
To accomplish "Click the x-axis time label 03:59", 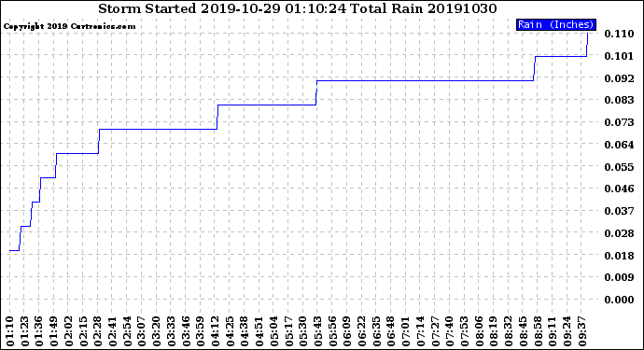I will point(201,331).
